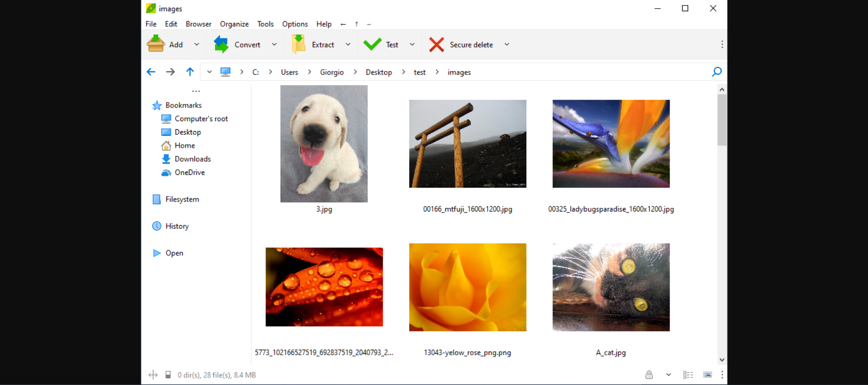
Task: Expand the Extract button dropdown arrow
Action: click(x=348, y=44)
